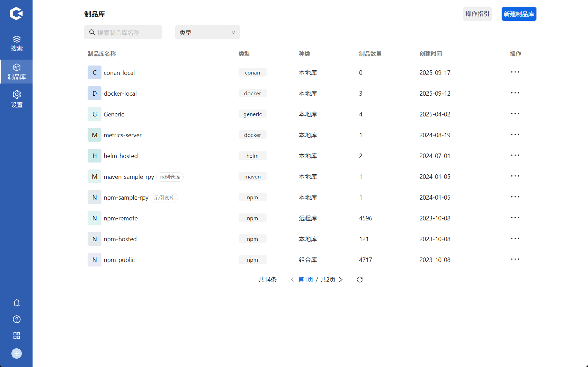
Task: Open the 类型 filter dropdown
Action: (207, 32)
